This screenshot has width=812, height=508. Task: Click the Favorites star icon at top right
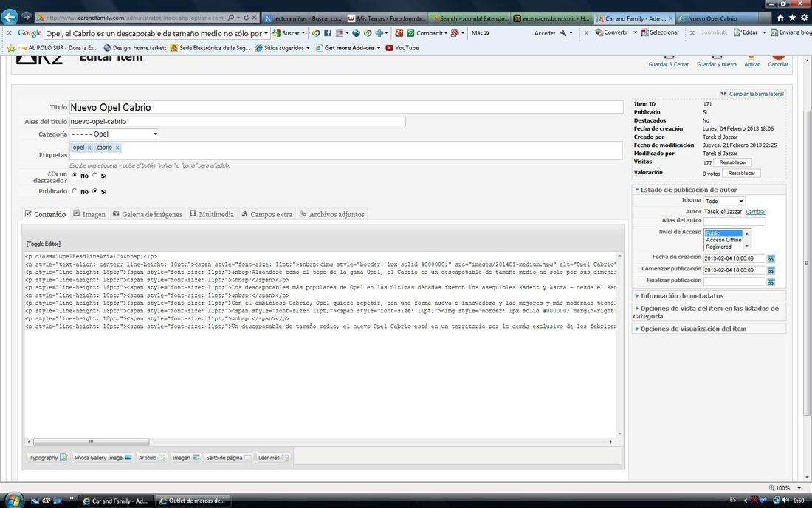point(792,18)
